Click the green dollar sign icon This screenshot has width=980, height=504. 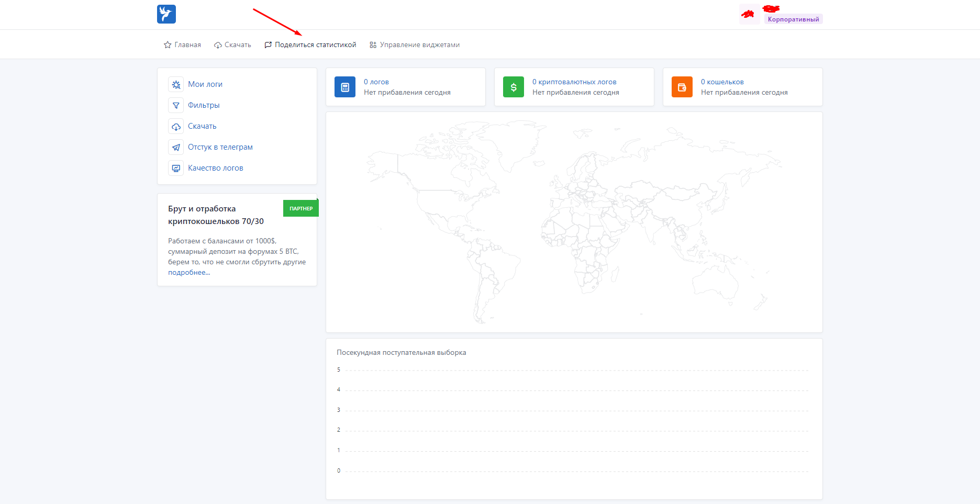click(513, 87)
